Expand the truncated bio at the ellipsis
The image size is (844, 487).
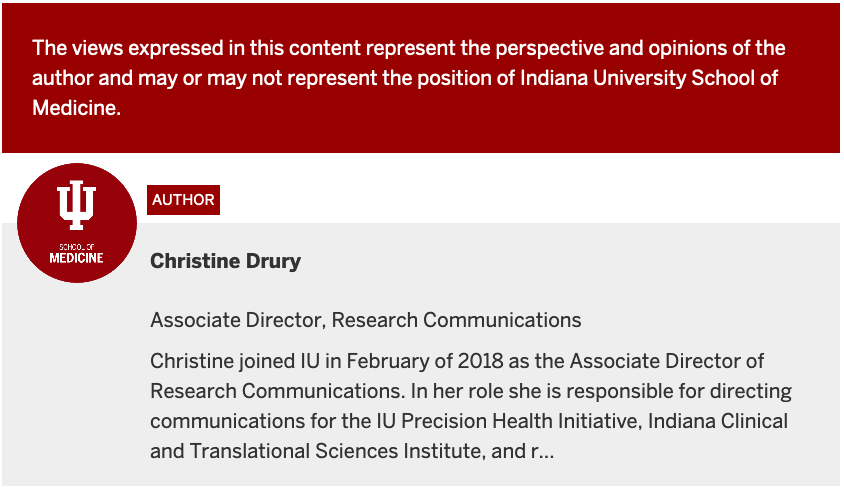[544, 451]
